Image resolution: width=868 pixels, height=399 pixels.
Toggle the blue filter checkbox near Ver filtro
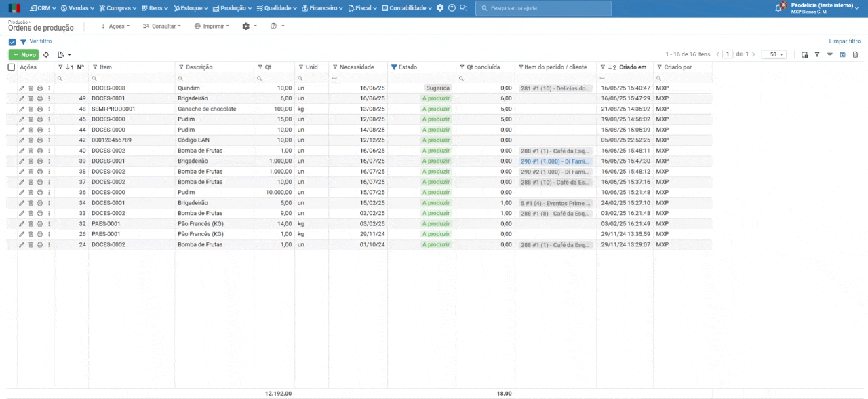12,42
